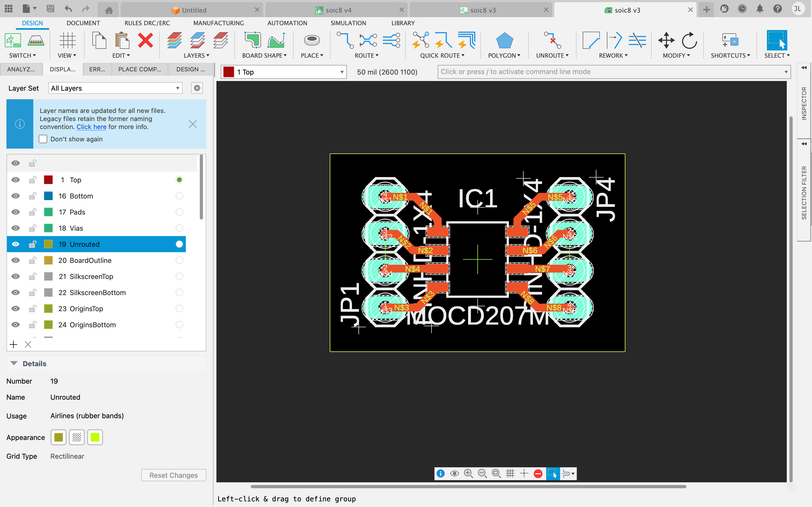Open the soic8 v4 document tab
Image resolution: width=812 pixels, height=507 pixels.
(x=338, y=10)
